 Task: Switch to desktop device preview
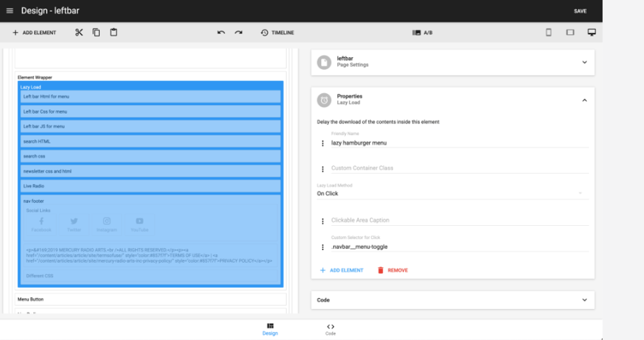click(591, 32)
